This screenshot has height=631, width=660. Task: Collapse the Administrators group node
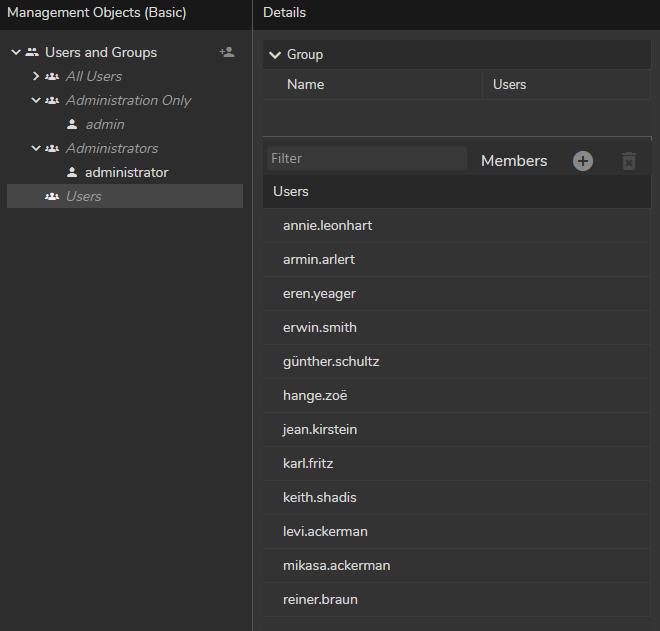(x=36, y=148)
